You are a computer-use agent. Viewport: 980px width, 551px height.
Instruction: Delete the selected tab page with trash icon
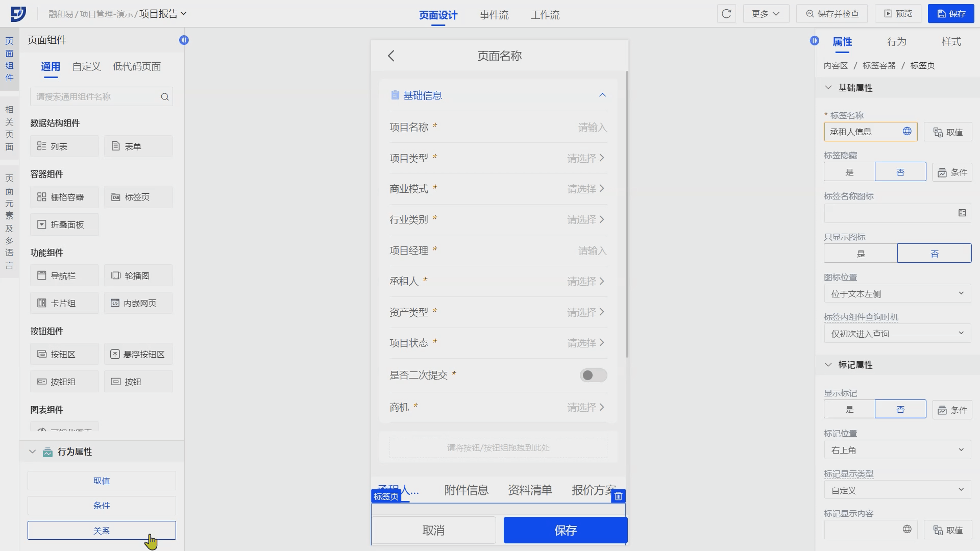pyautogui.click(x=618, y=496)
